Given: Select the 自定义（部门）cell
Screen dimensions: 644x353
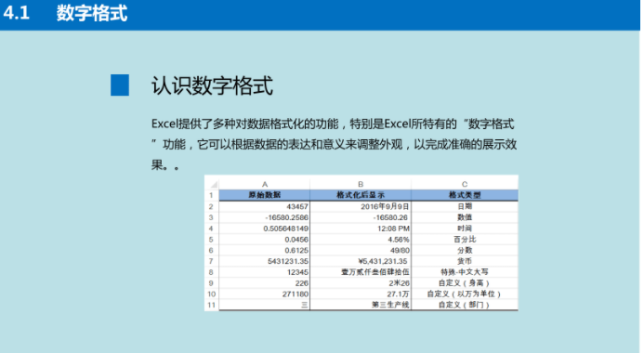Looking at the screenshot, I should 465,305.
